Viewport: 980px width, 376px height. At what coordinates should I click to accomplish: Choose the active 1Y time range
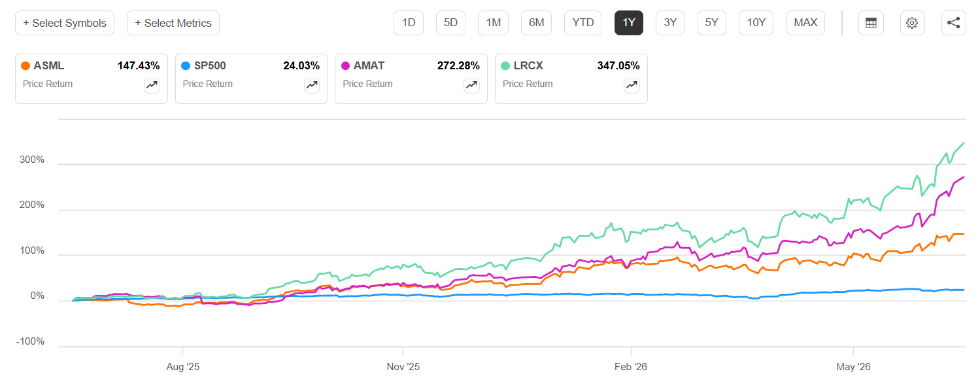[x=629, y=23]
